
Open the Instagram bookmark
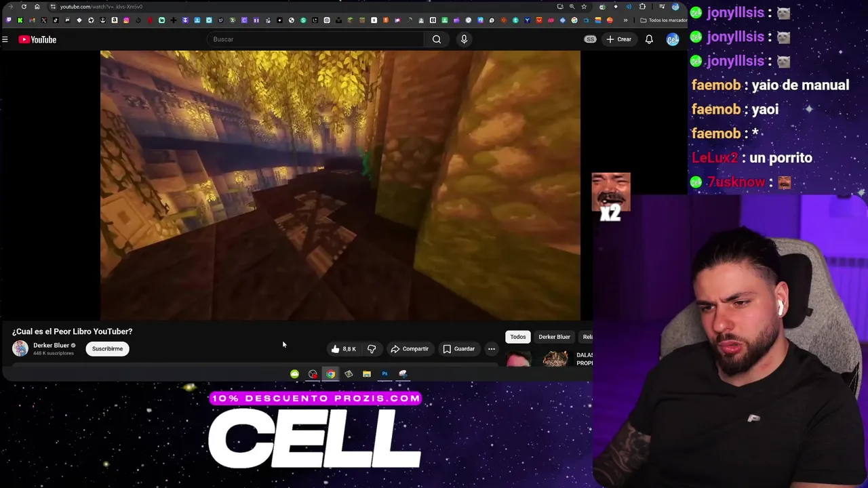[126, 20]
